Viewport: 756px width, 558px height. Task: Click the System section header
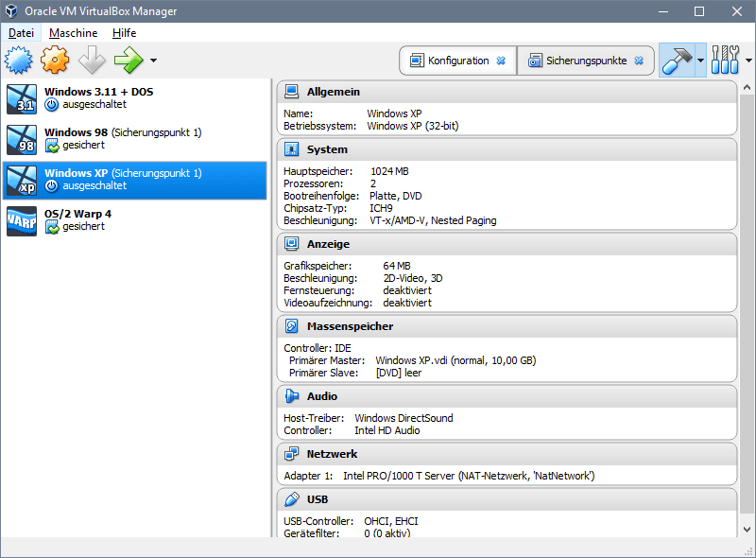pos(507,149)
